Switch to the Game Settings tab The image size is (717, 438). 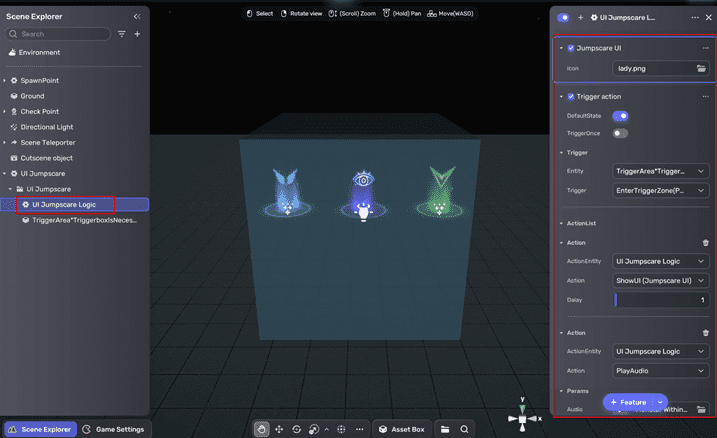(x=113, y=429)
